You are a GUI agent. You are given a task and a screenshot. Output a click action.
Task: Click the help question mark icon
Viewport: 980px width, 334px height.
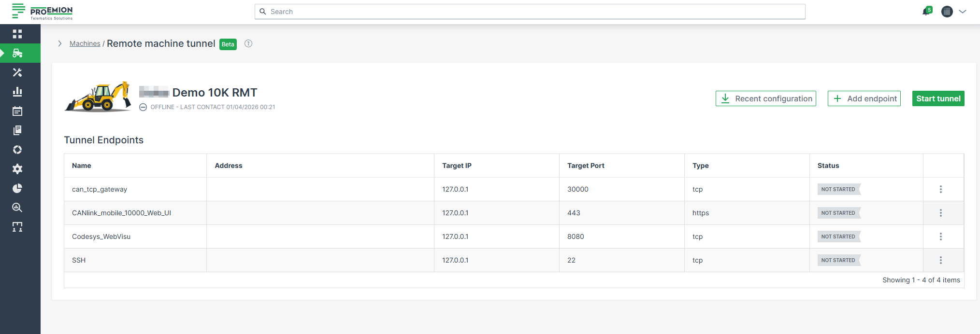[x=248, y=43]
